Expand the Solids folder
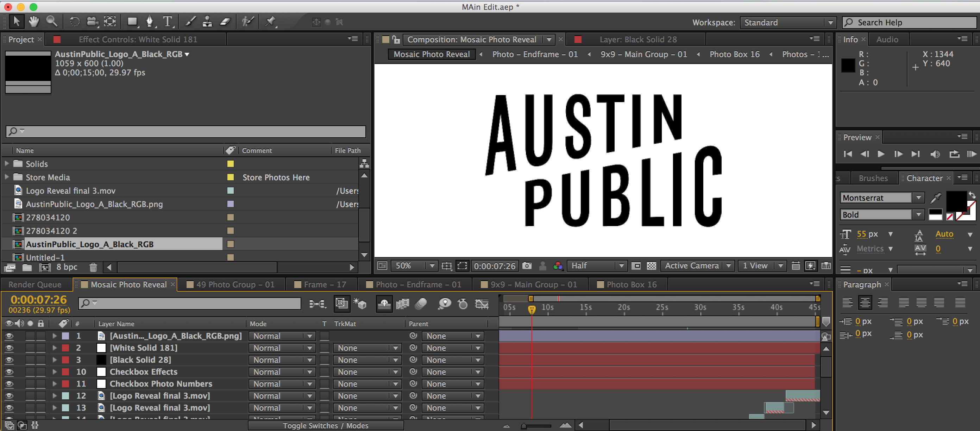 click(x=6, y=164)
